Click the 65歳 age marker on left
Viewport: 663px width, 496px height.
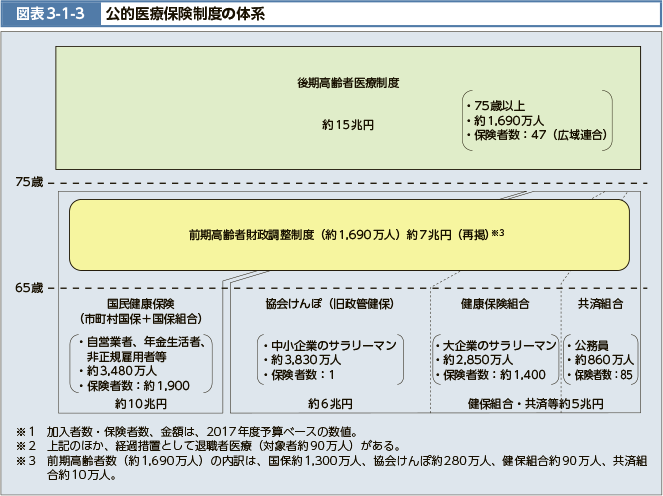tap(30, 288)
